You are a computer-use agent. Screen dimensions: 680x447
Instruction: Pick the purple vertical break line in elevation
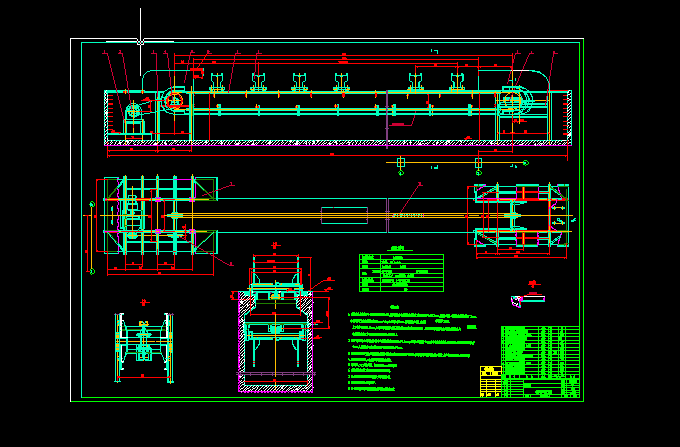[387, 119]
